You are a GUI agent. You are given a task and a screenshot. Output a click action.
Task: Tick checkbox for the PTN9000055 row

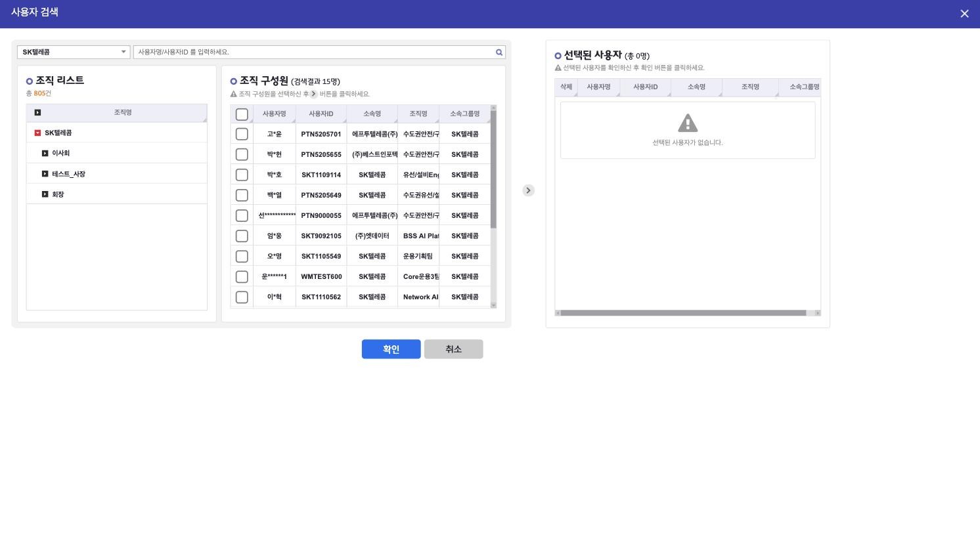pos(242,215)
